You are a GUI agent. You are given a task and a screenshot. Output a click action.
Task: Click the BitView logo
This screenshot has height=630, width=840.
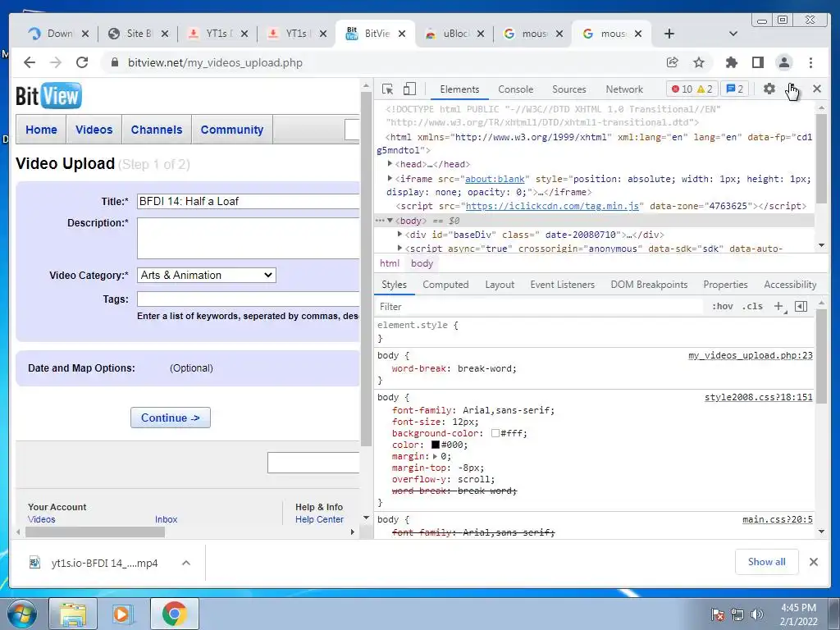(48, 96)
